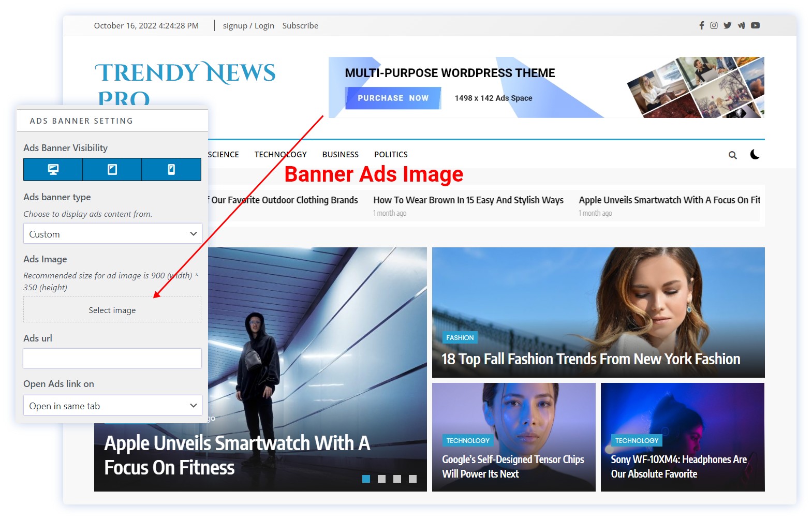
Task: Open the Facebook social icon
Action: point(702,25)
